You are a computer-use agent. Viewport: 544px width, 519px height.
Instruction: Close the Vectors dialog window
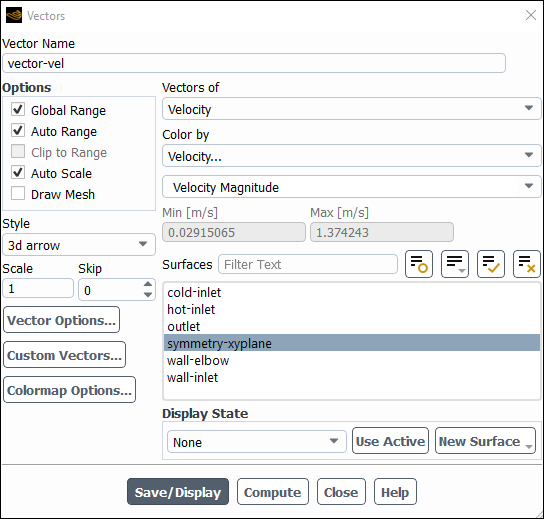click(531, 15)
